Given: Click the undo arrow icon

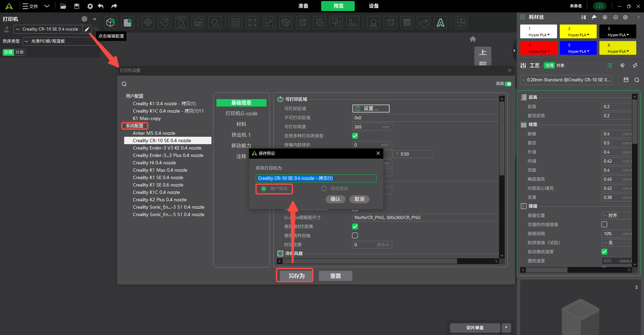Looking at the screenshot, I should click(101, 6).
